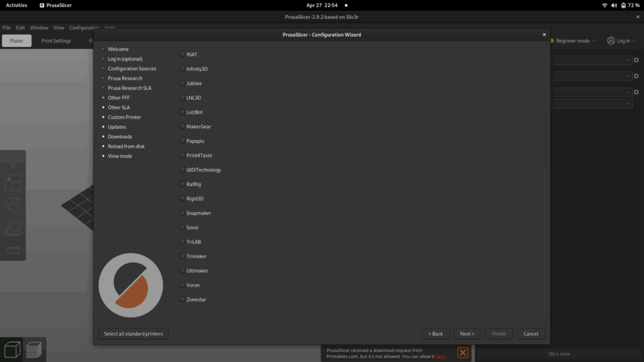Check the RatRig vendor box
This screenshot has width=644, height=362.
(182, 184)
